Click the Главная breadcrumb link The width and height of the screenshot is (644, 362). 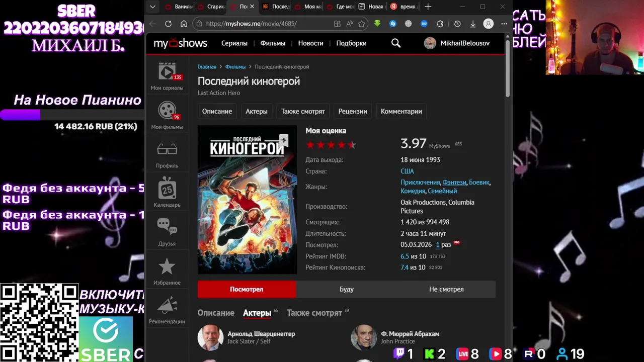click(x=207, y=66)
